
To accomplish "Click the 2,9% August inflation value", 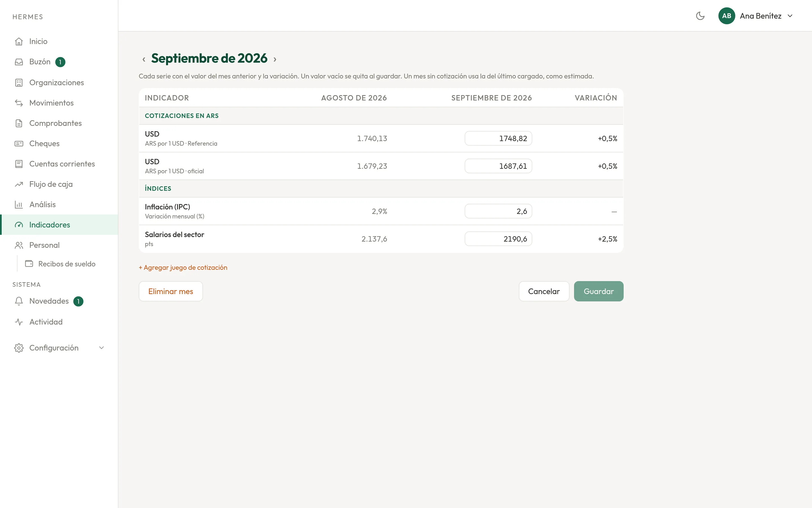I will 379,211.
